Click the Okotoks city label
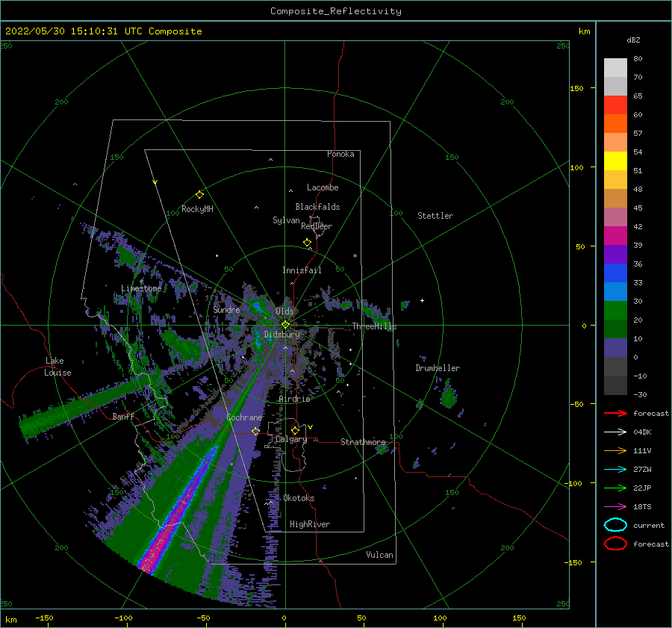The image size is (672, 628). click(x=299, y=498)
